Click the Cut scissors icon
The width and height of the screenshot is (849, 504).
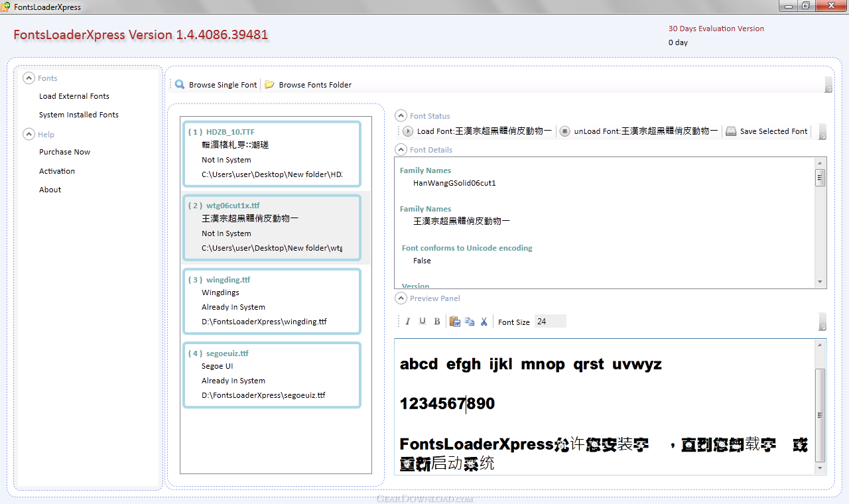coord(484,322)
